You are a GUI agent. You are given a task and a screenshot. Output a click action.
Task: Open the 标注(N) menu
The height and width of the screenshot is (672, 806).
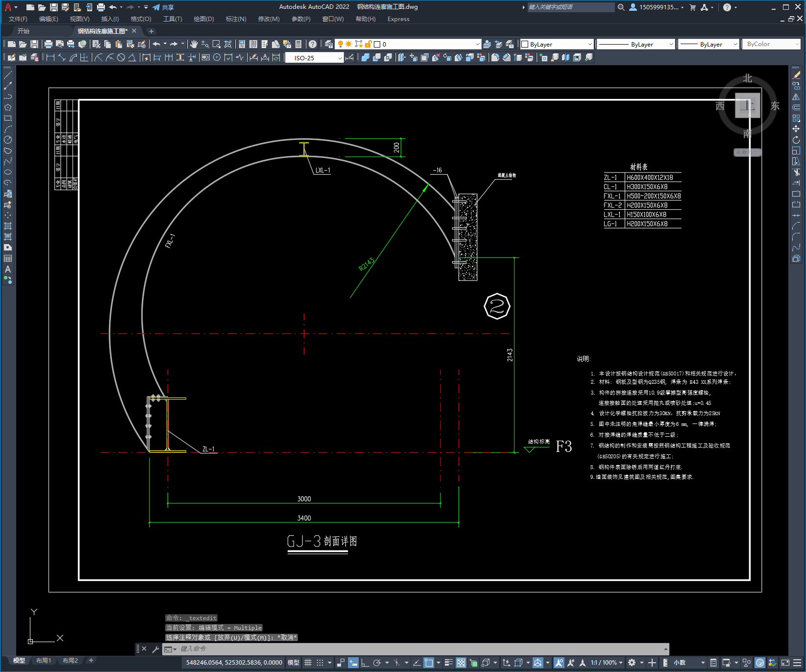click(236, 19)
